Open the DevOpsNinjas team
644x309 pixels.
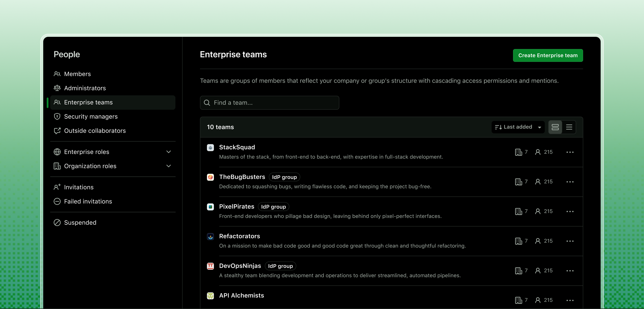coord(240,266)
